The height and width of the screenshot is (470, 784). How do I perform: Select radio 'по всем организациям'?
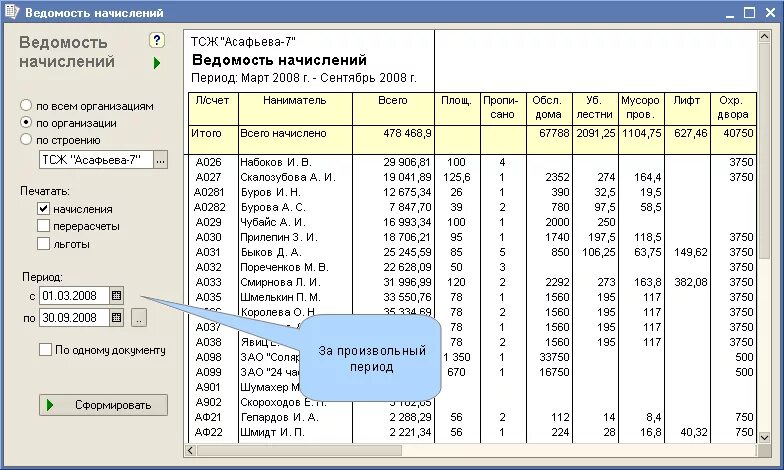tap(26, 106)
